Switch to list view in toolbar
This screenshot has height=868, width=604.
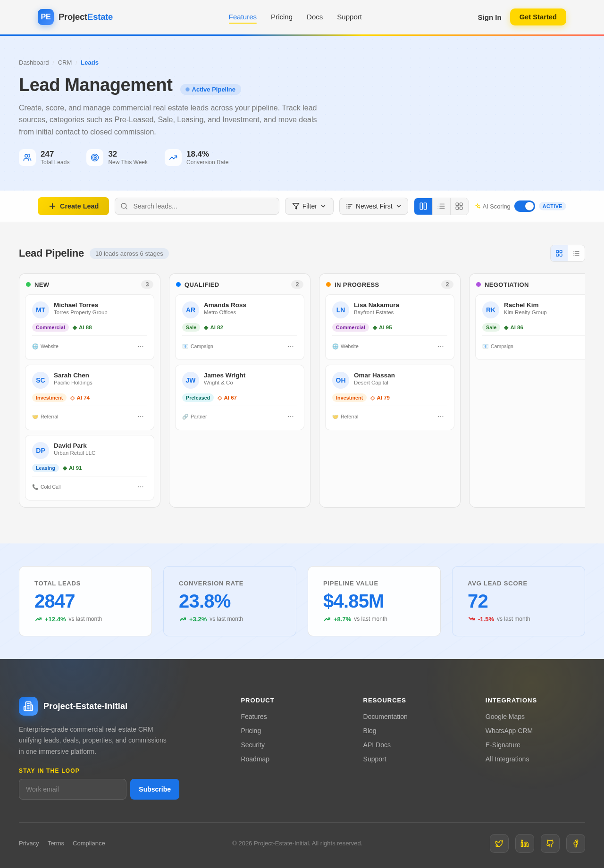[441, 206]
